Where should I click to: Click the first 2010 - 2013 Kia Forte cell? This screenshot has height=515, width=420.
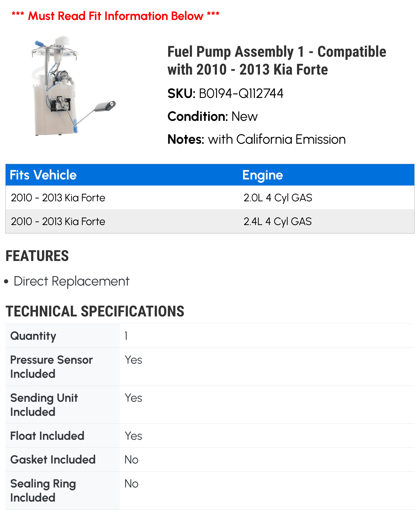coord(58,198)
